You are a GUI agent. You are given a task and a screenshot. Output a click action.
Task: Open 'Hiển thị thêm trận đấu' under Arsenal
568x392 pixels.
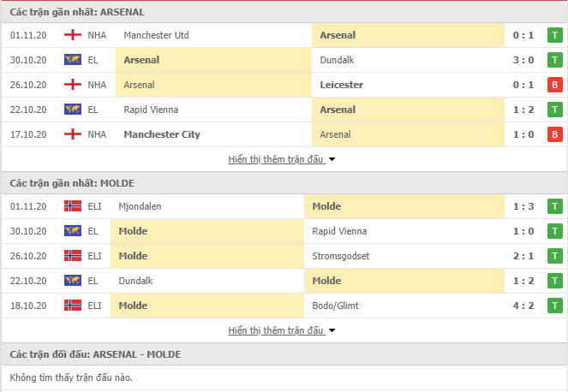pos(276,159)
